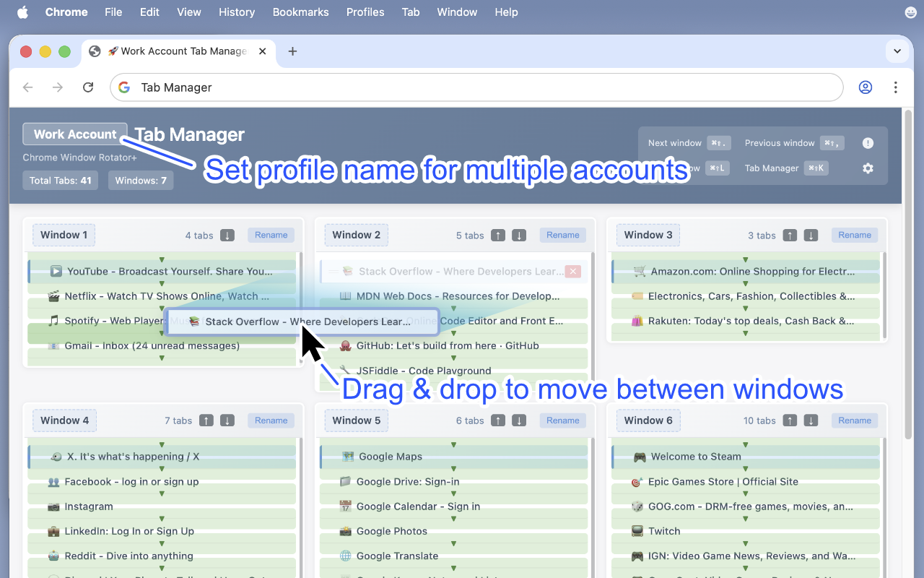
Task: Rename Window 5
Action: tap(563, 420)
